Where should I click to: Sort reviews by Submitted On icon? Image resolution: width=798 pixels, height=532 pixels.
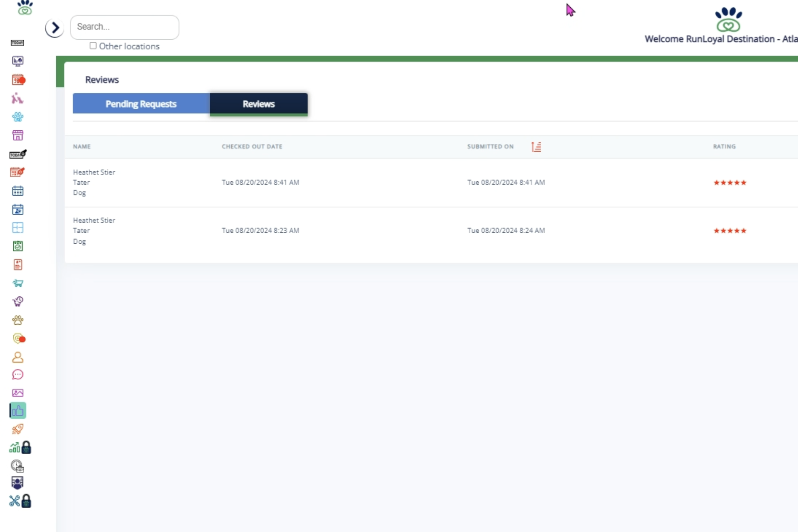(536, 147)
